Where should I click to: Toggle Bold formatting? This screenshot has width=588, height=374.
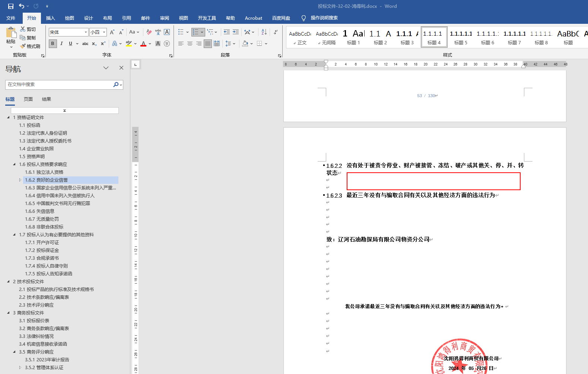pos(53,44)
